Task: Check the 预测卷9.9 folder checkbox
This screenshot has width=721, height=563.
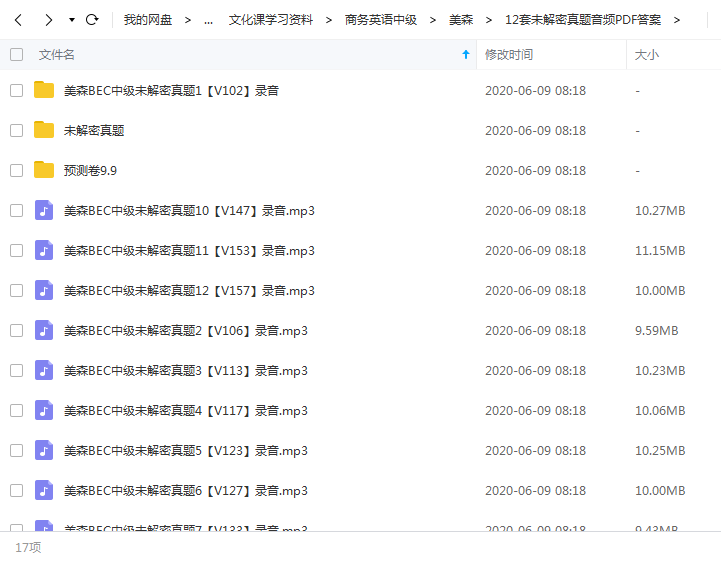Action: pos(17,171)
